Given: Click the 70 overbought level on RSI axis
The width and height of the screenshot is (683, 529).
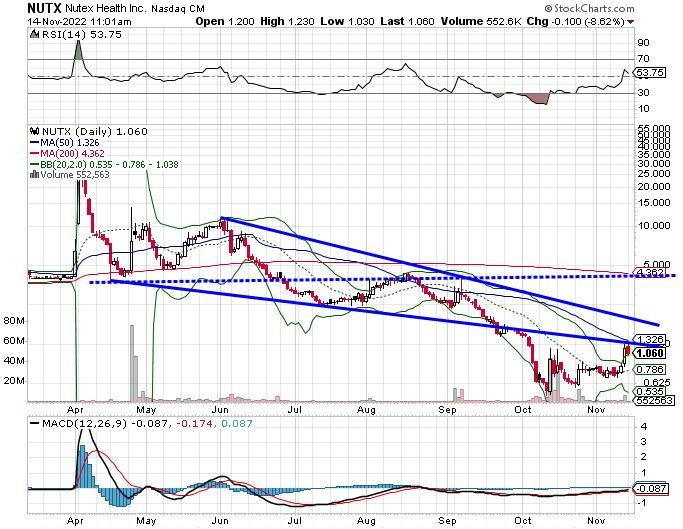Looking at the screenshot, I should (643, 59).
